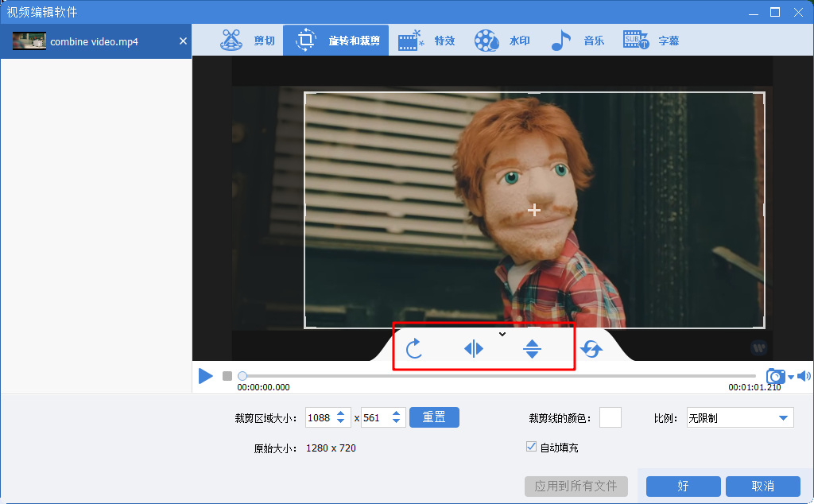This screenshot has width=814, height=504.
Task: Stop the video playback
Action: tap(227, 376)
